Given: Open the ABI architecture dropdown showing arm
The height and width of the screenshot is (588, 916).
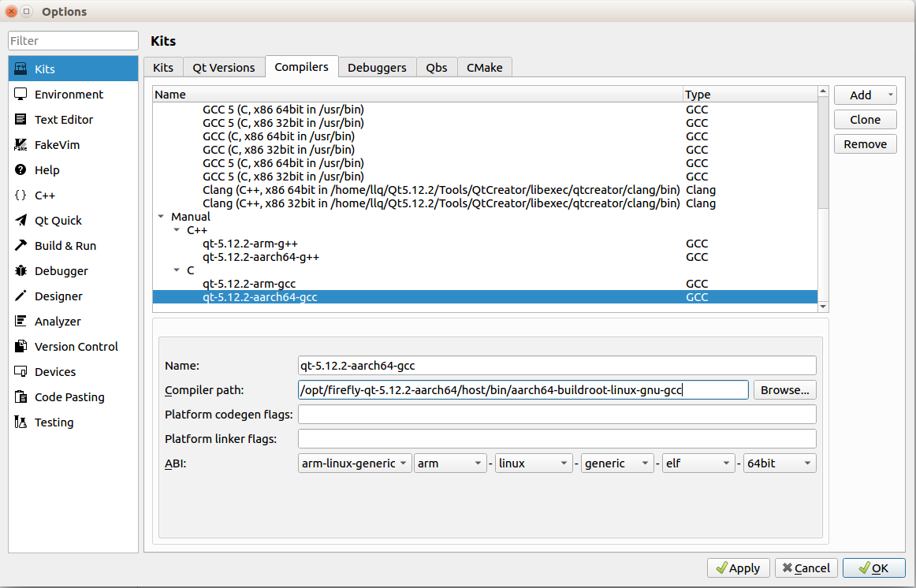Looking at the screenshot, I should pos(450,463).
